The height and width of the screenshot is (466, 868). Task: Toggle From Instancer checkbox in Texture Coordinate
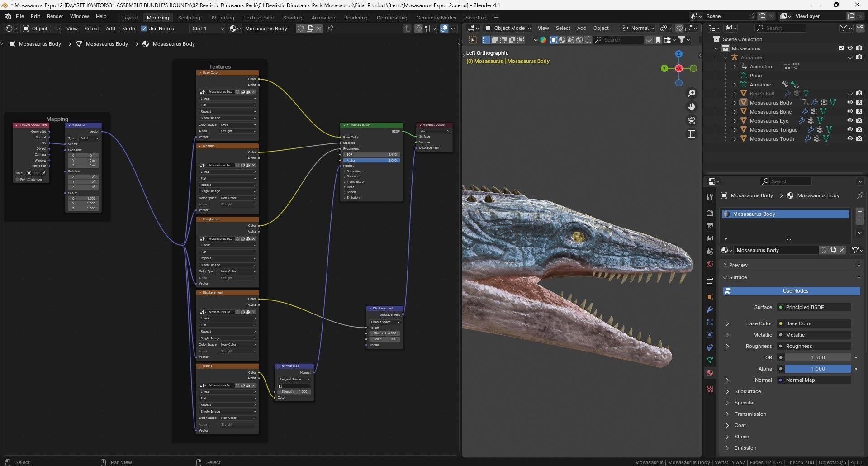[x=18, y=180]
